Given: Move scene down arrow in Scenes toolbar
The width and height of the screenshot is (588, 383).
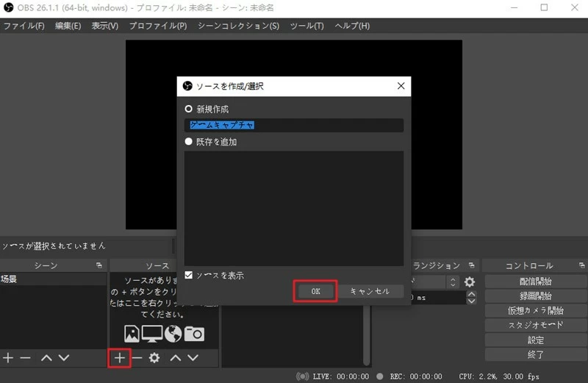Looking at the screenshot, I should [64, 358].
